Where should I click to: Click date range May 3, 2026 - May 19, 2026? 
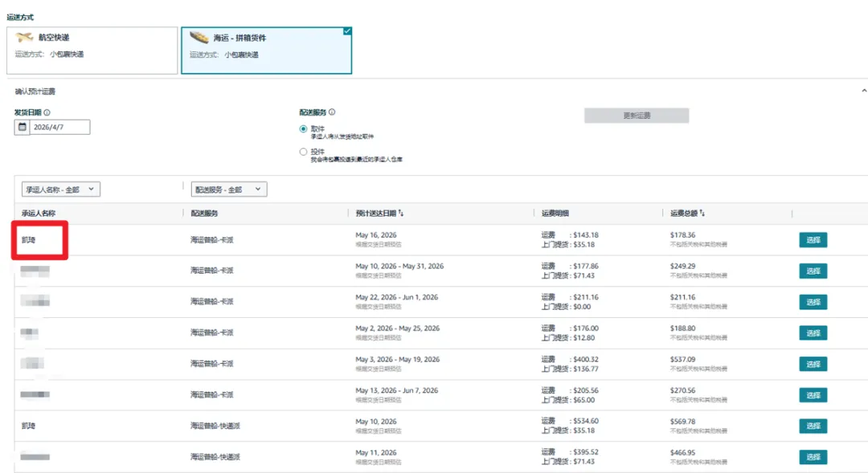[398, 359]
